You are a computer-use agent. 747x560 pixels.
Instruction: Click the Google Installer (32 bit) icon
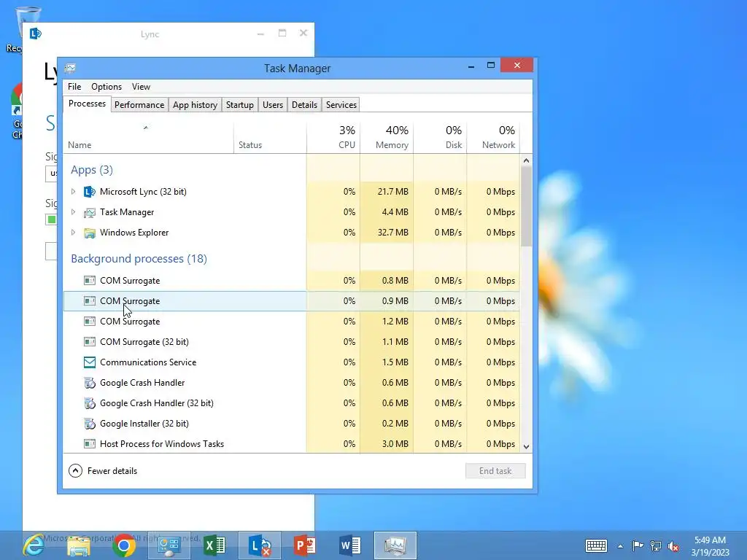(89, 424)
